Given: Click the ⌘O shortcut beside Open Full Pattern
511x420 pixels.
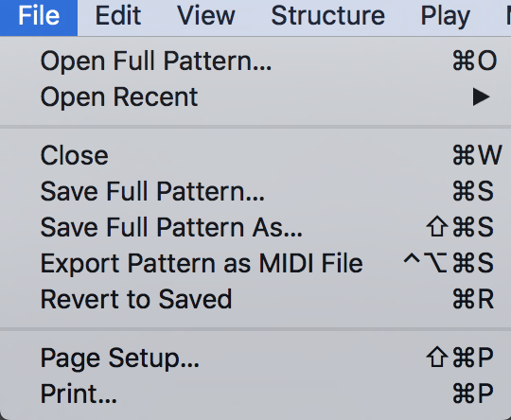Looking at the screenshot, I should (474, 61).
